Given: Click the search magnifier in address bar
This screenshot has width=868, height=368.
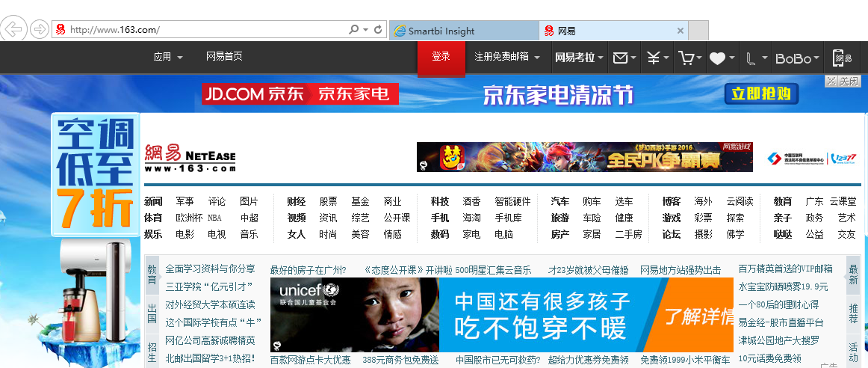Looking at the screenshot, I should tap(353, 29).
